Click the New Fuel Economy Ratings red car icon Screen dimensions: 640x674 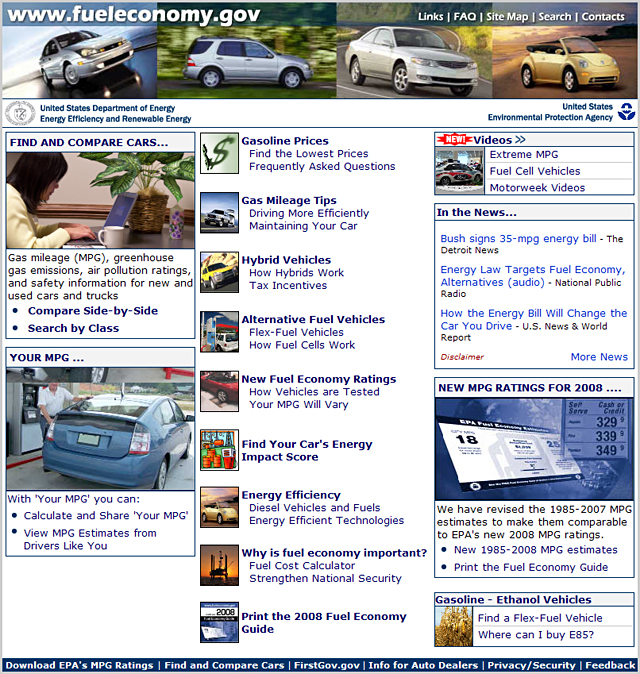click(x=219, y=391)
